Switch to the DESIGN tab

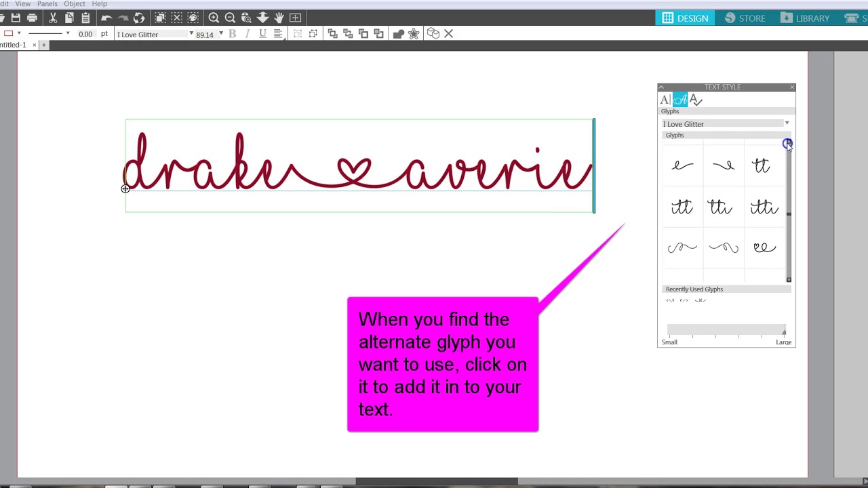tap(686, 18)
